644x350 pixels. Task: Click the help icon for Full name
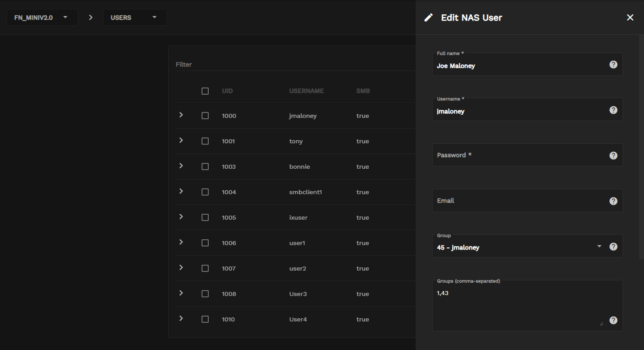(x=613, y=65)
